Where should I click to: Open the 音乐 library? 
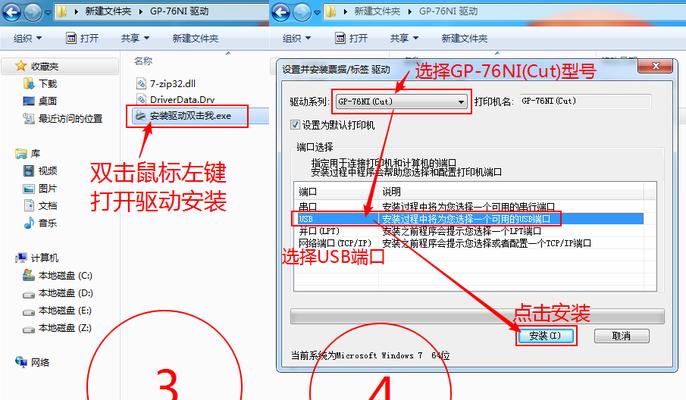[40, 223]
